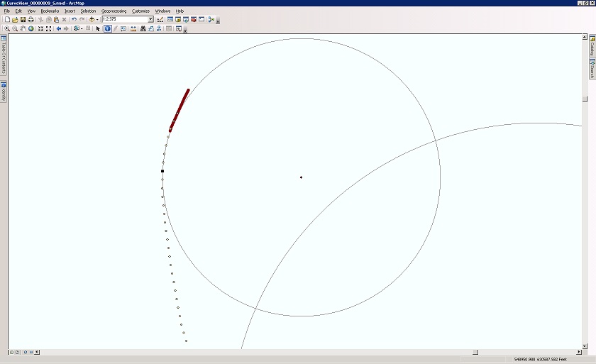The image size is (596, 364).
Task: Open the Selection menu
Action: pyautogui.click(x=88, y=11)
